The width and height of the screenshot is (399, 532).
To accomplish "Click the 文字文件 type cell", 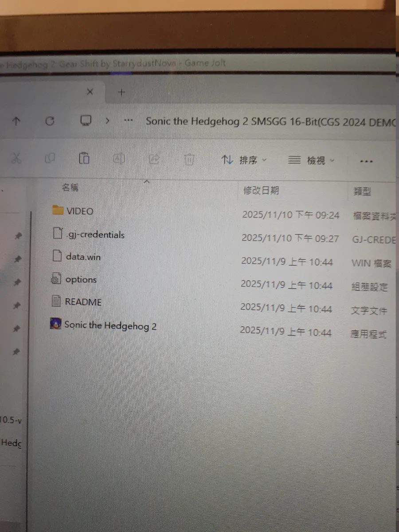I will coord(369,310).
